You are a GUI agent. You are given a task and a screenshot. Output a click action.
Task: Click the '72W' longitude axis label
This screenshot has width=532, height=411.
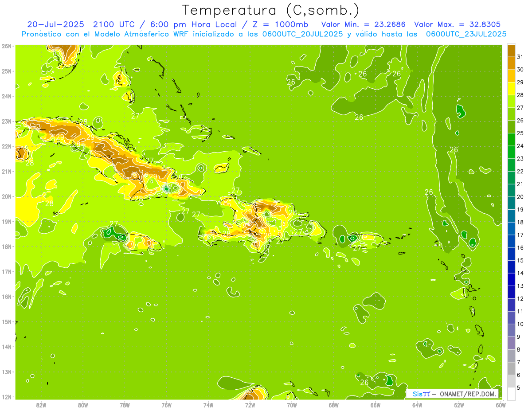[x=250, y=405]
